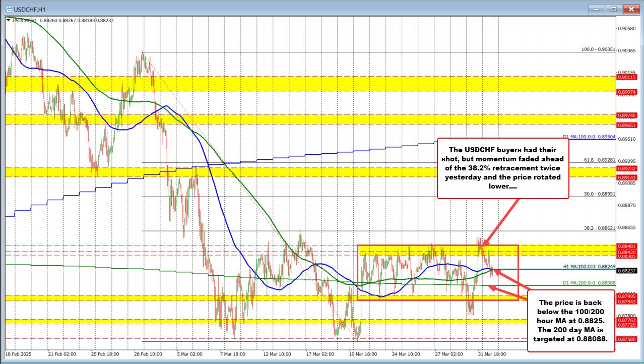Viewport: 644px width, 364px height.
Task: Click the D1 MA:100 0.89504 indicator label
Action: [x=589, y=137]
